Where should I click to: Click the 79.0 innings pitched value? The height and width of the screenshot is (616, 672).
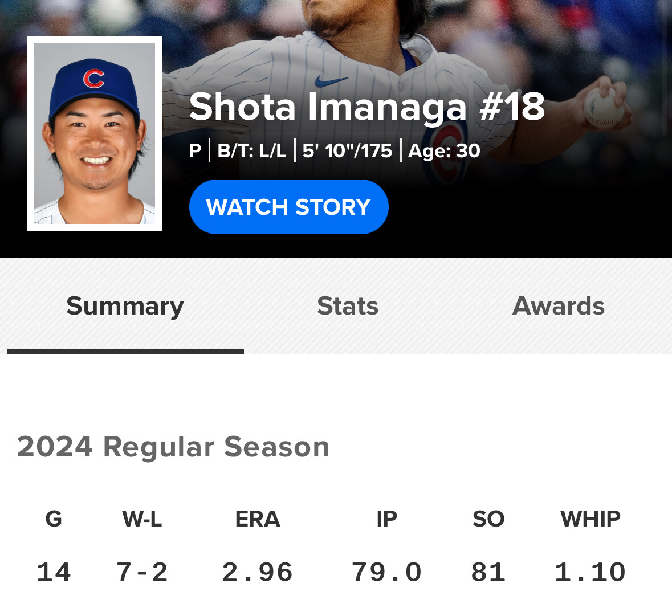point(386,572)
